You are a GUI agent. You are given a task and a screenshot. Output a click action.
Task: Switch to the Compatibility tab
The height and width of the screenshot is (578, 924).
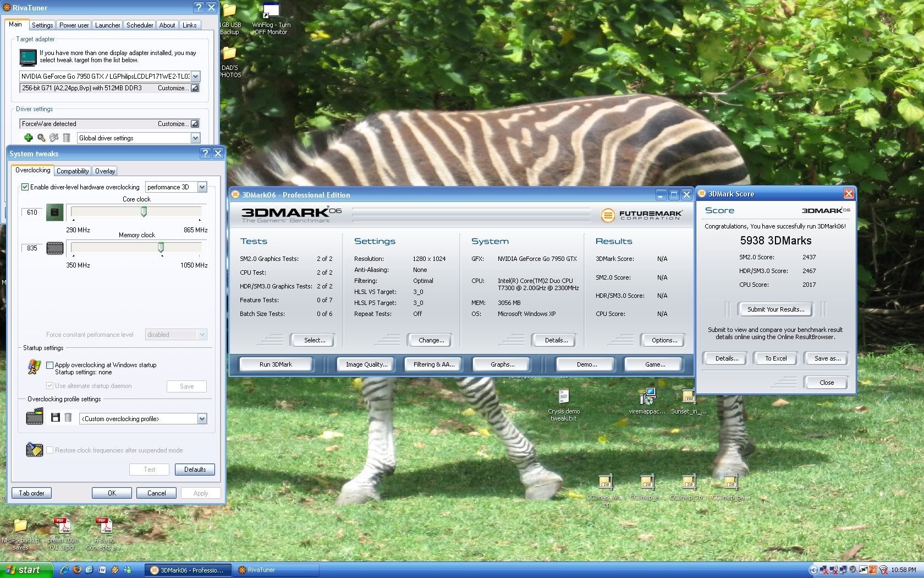(x=73, y=171)
